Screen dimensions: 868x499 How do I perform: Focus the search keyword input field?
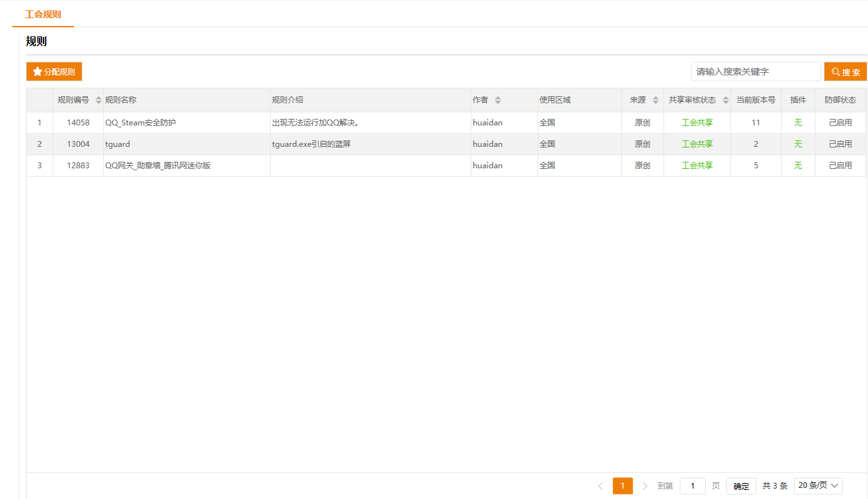point(756,71)
